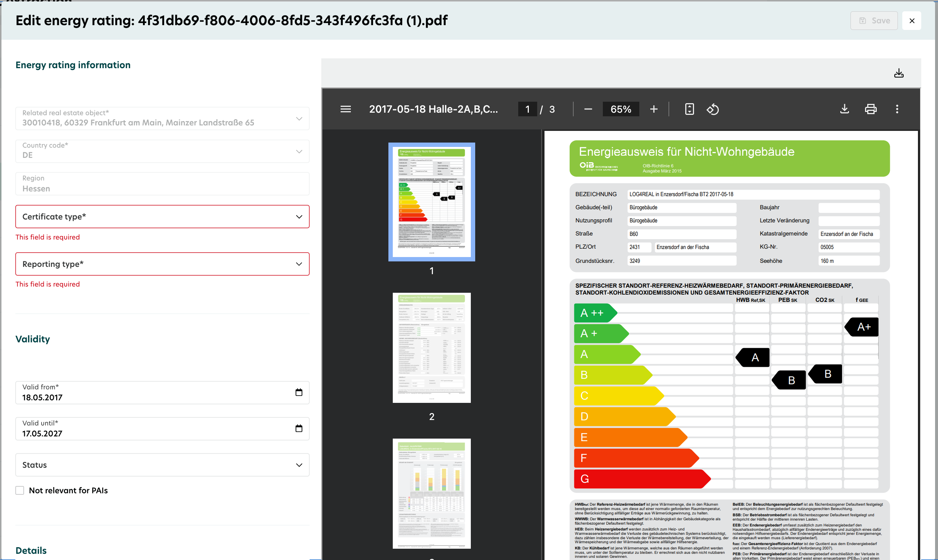
Task: Click the Validity section heading
Action: pyautogui.click(x=32, y=339)
